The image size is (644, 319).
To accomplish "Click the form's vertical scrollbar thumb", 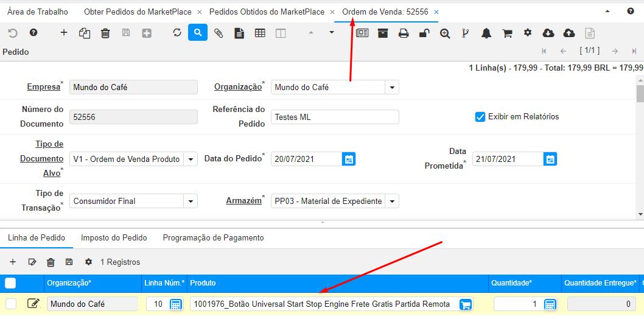I will 640,93.
